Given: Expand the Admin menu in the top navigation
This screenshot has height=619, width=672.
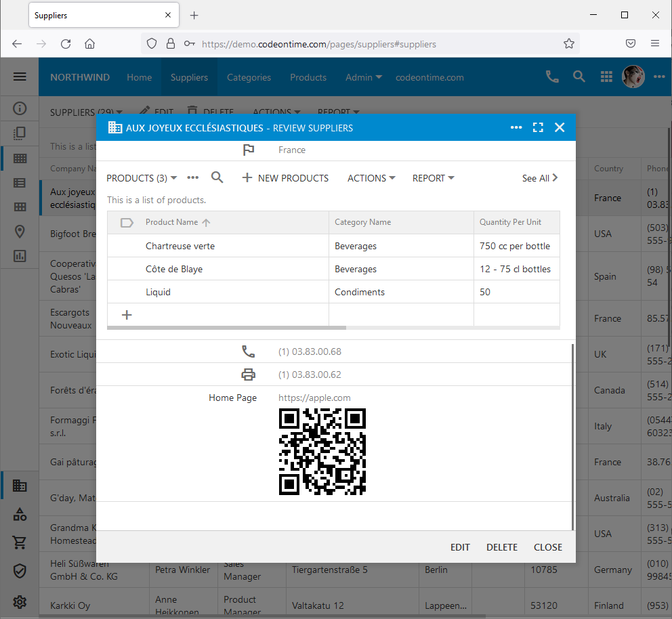Looking at the screenshot, I should [x=363, y=77].
